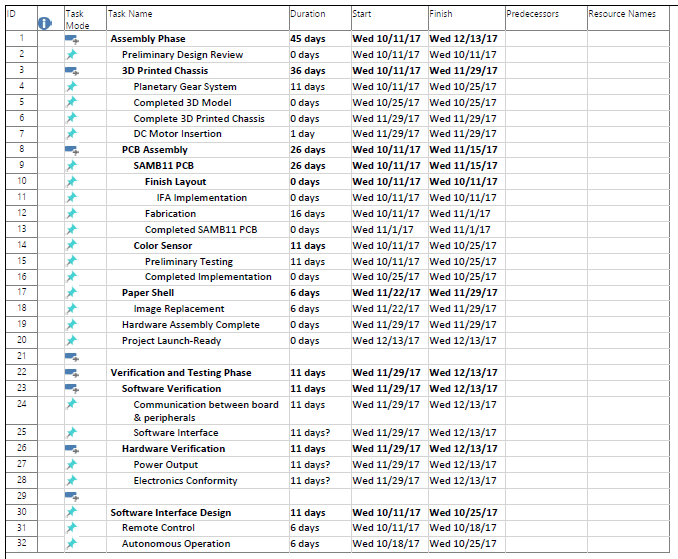Click the Indicators info icon in the header

pyautogui.click(x=45, y=23)
